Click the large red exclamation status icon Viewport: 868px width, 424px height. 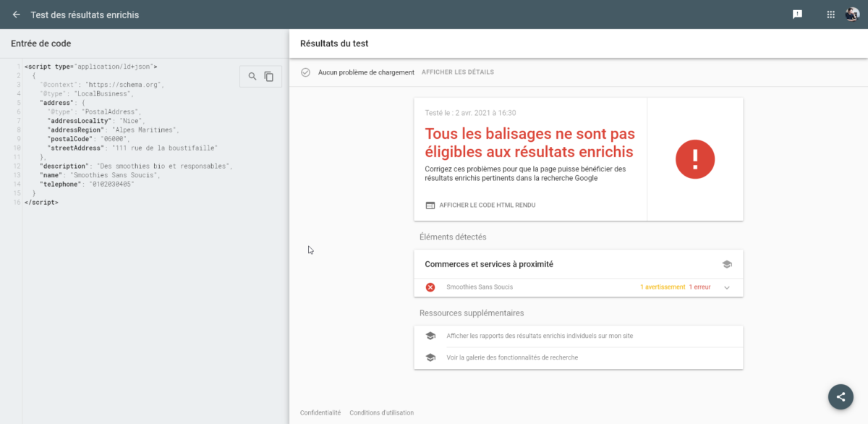(694, 159)
